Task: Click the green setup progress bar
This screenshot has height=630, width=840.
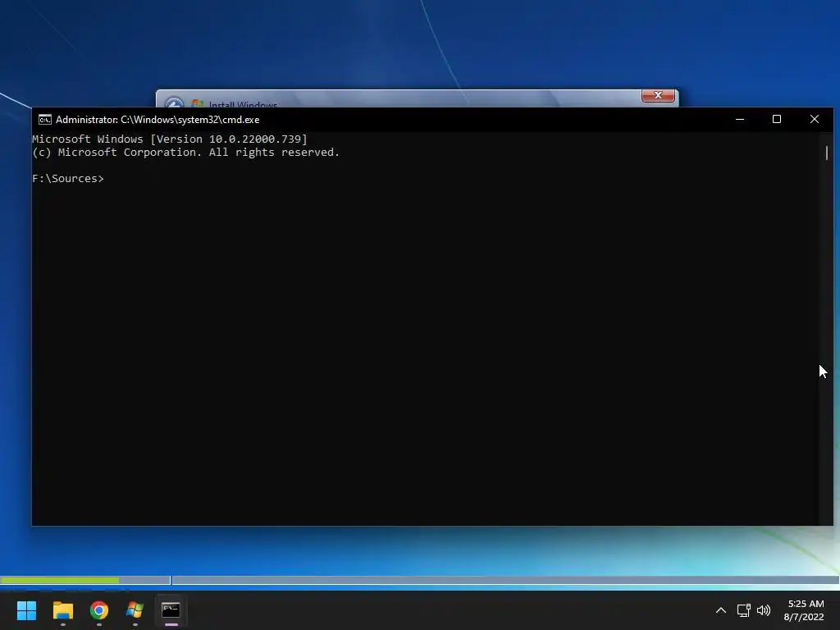Action: (60, 580)
